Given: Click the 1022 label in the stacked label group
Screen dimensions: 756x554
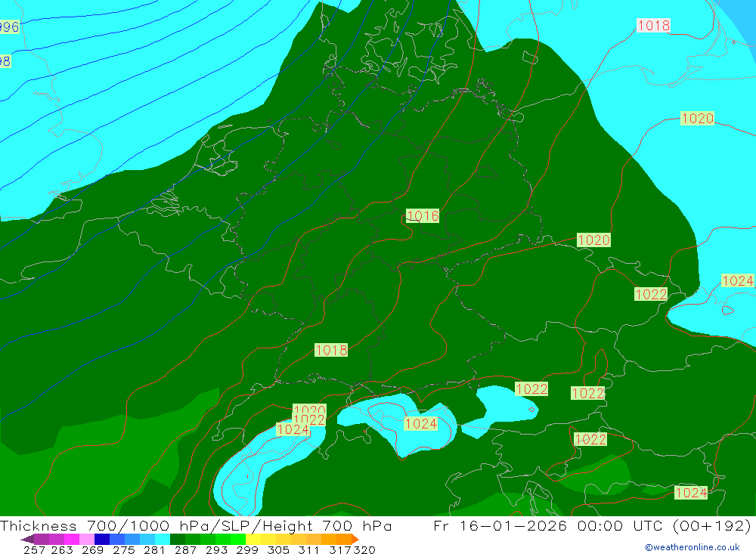Looking at the screenshot, I should pos(309,419).
